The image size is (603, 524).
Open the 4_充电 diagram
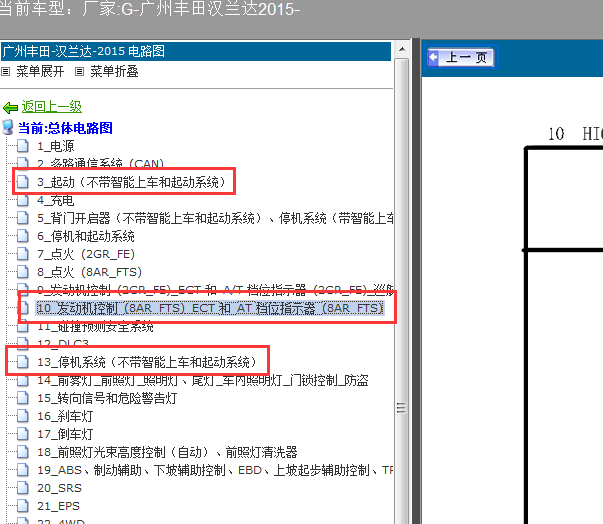pyautogui.click(x=56, y=200)
